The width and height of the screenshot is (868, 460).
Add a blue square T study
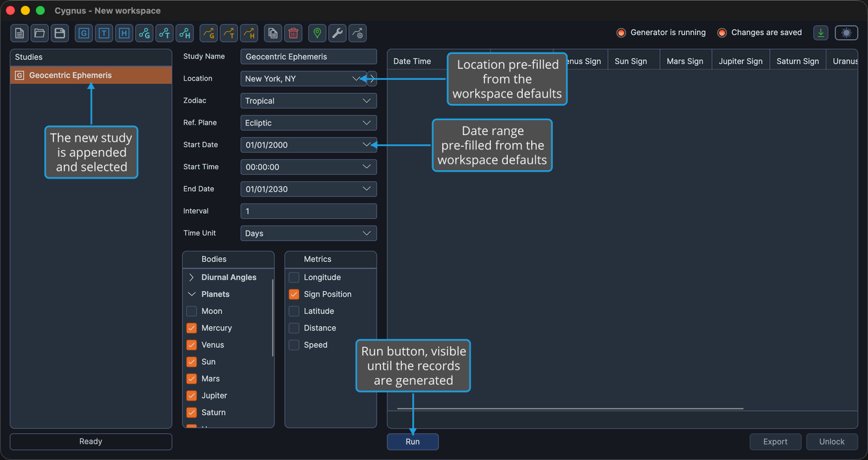pyautogui.click(x=104, y=33)
